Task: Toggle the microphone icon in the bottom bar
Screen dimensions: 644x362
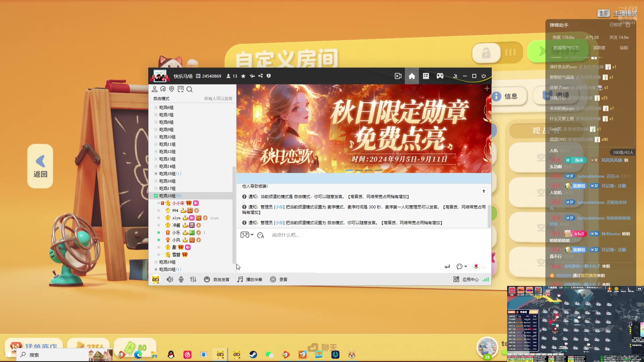Action: point(181,279)
